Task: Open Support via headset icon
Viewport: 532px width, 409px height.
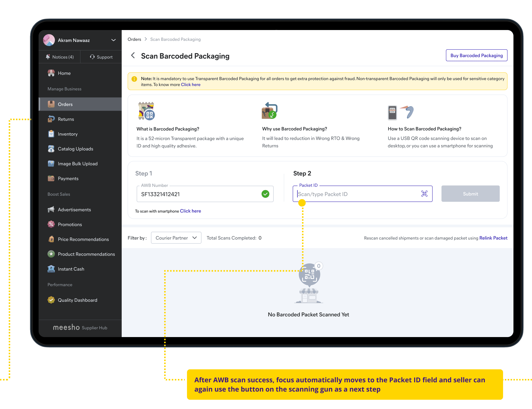Action: [x=92, y=57]
